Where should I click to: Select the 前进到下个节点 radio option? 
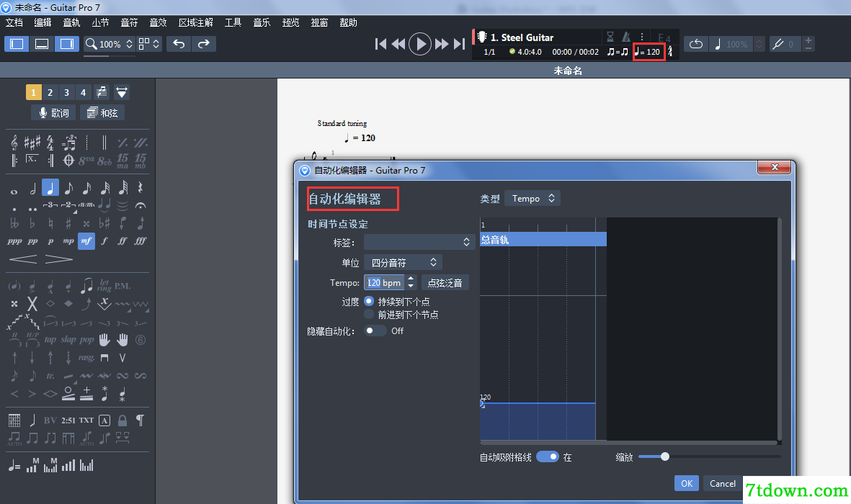(x=369, y=314)
